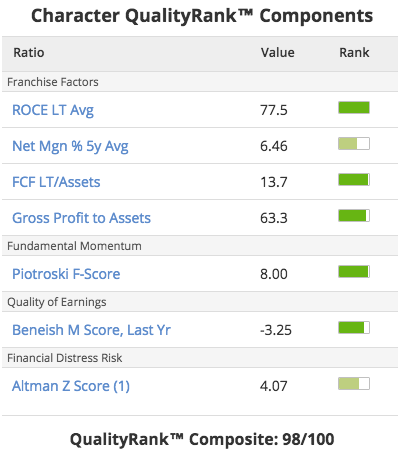Select the 77.5 ROCE value

point(274,110)
